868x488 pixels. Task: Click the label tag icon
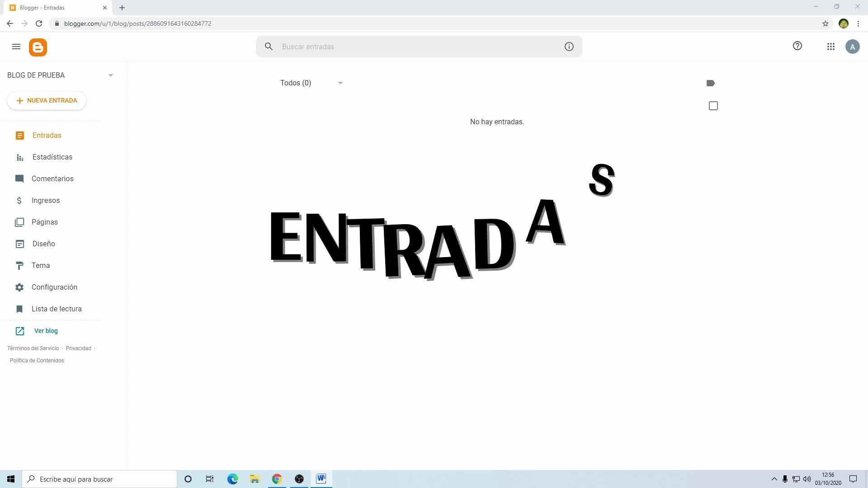click(x=710, y=83)
